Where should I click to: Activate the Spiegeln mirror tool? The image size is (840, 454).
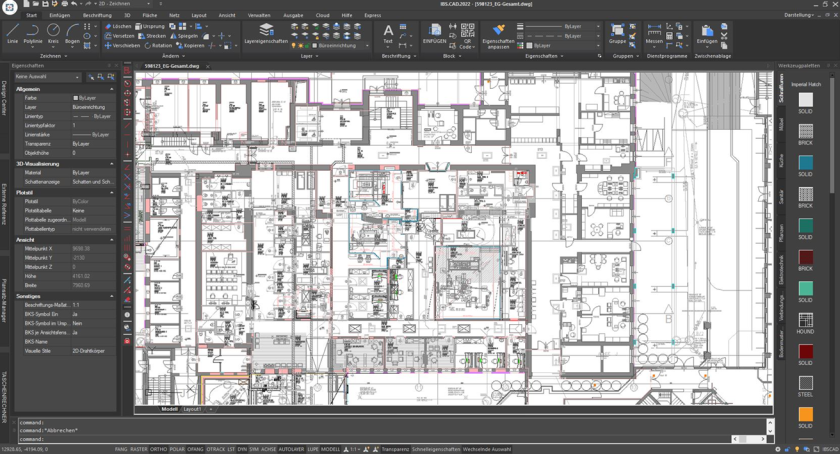(x=184, y=35)
